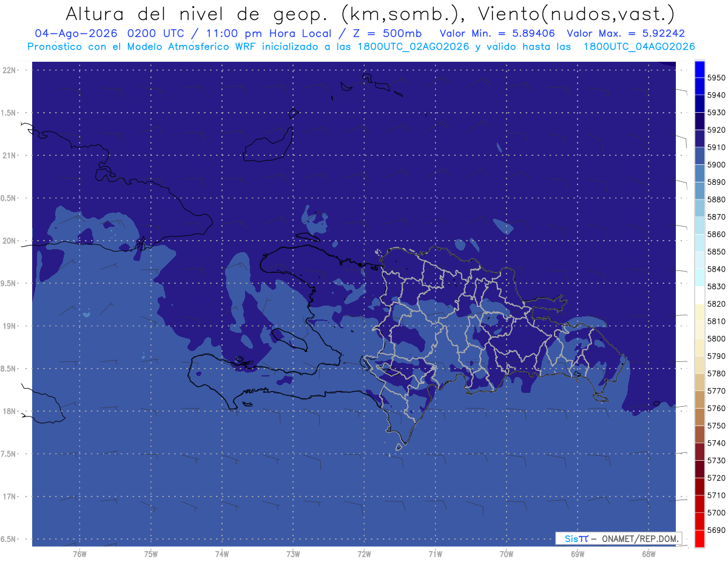Click the '75W' longitude label
This screenshot has width=728, height=562.
(151, 554)
